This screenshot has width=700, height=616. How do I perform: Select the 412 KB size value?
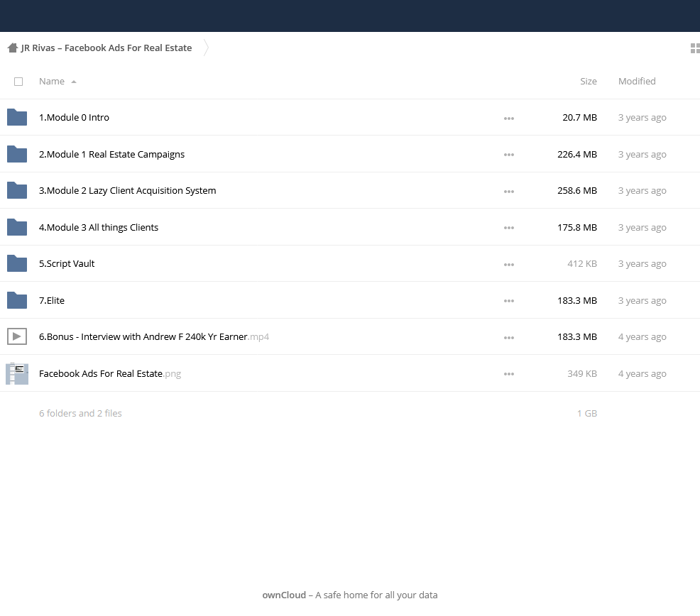click(582, 263)
